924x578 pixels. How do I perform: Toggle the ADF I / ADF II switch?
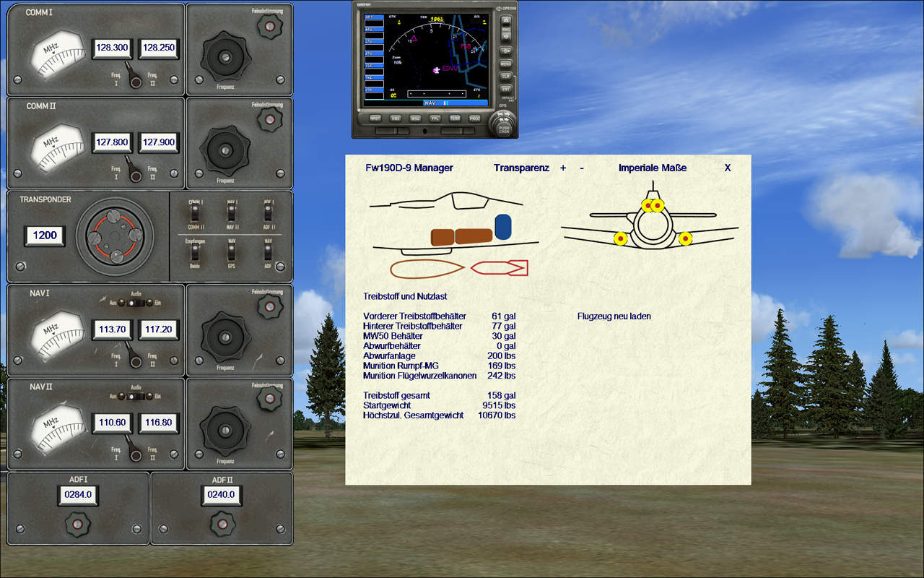tap(268, 212)
